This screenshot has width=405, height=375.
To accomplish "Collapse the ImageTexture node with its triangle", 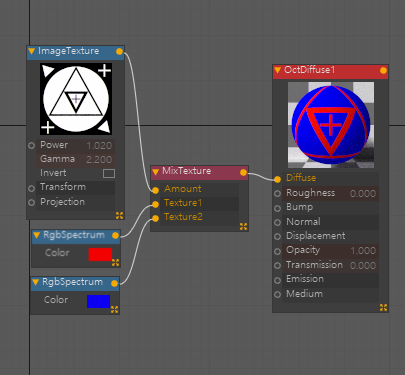I will (32, 51).
